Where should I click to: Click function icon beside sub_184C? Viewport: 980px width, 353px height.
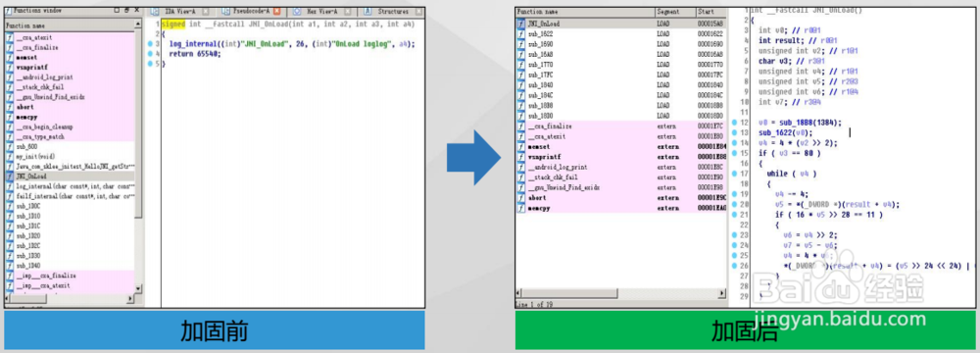[521, 95]
